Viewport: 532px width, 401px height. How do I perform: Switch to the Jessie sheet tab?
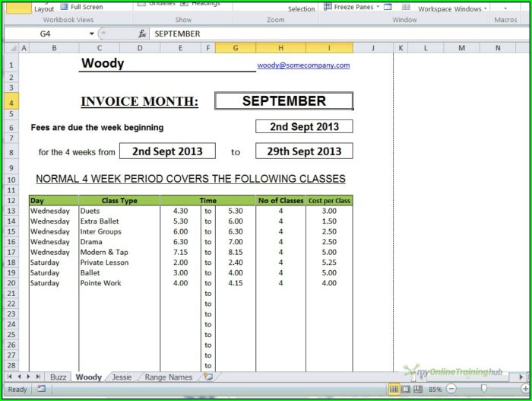[x=122, y=377]
